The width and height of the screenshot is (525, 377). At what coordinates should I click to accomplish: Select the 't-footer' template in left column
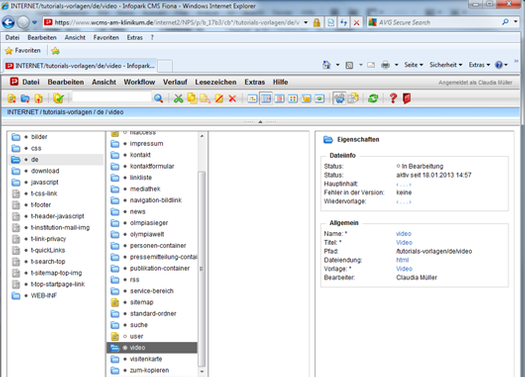pyautogui.click(x=41, y=205)
